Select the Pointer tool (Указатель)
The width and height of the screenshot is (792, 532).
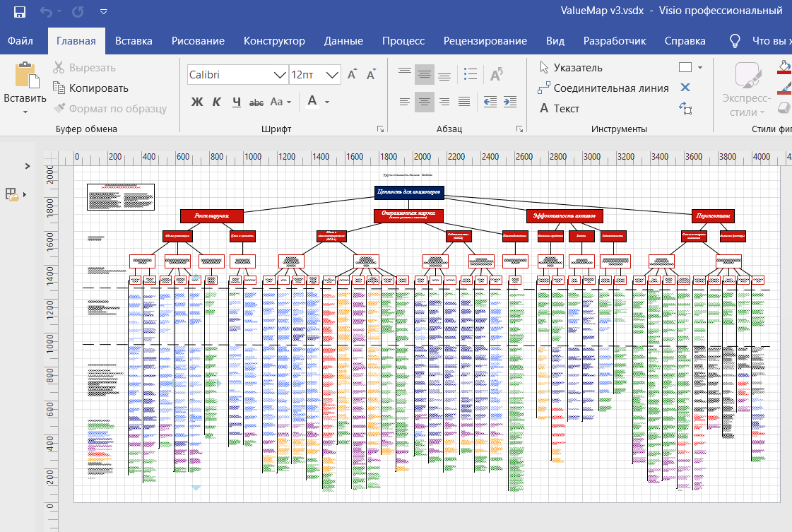pos(571,68)
